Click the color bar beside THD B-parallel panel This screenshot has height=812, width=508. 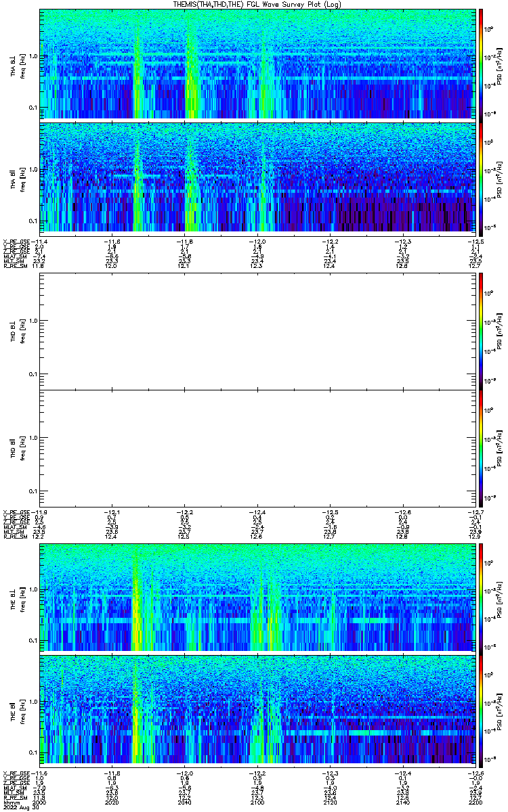480,448
